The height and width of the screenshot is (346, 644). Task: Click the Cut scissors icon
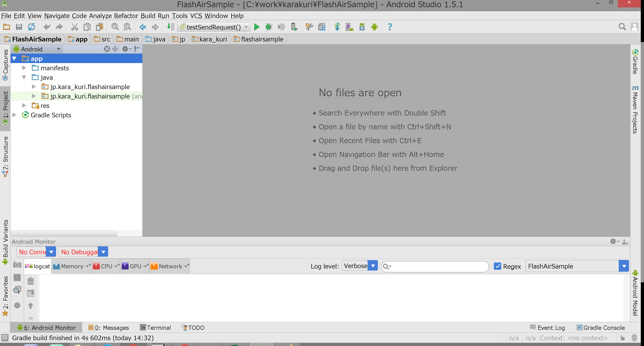coord(74,27)
